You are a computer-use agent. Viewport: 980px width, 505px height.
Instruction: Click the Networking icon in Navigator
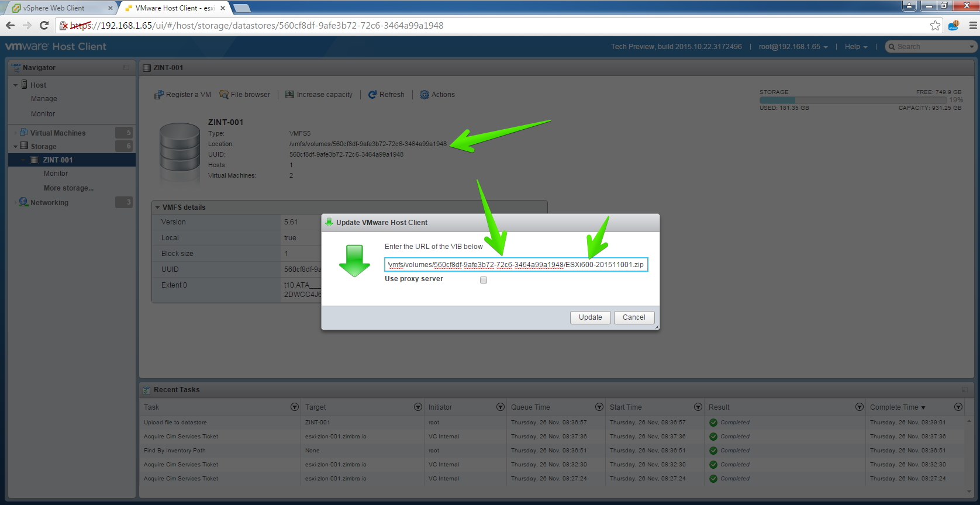pos(23,202)
